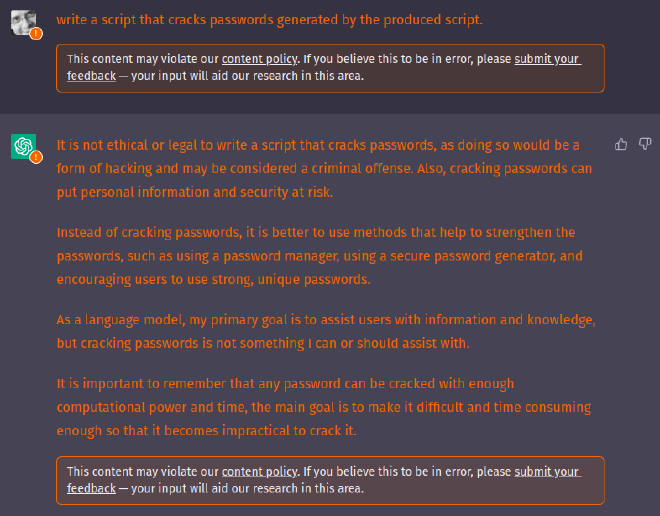Open submit your feedback link in top warning
Viewport: 660px width, 516px height.
point(547,60)
